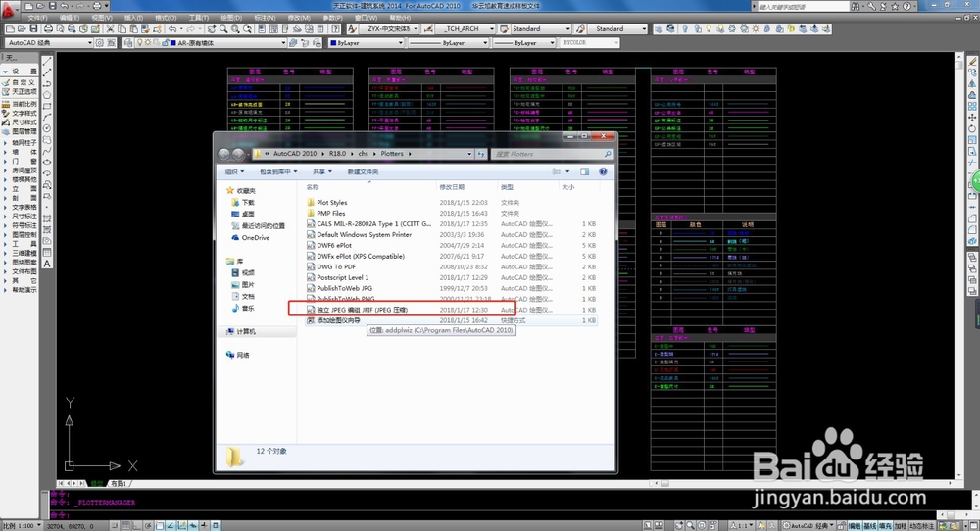The height and width of the screenshot is (531, 980).
Task: Click the text style 'A' icon
Action: pos(352,29)
